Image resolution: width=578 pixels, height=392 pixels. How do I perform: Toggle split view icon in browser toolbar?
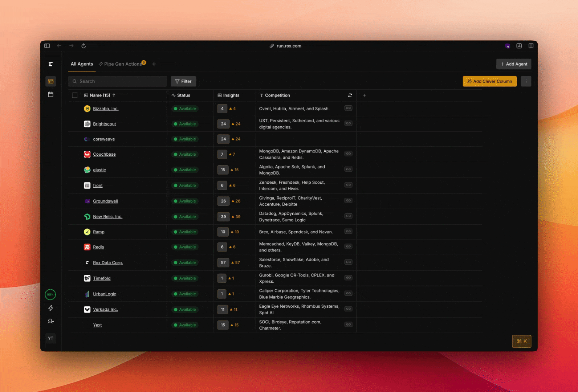[531, 46]
